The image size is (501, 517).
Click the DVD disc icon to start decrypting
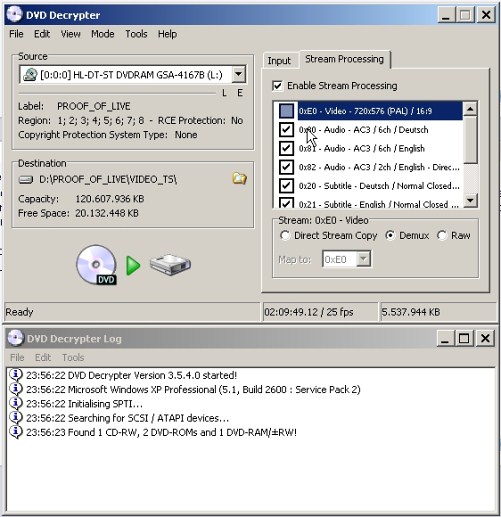pyautogui.click(x=96, y=265)
